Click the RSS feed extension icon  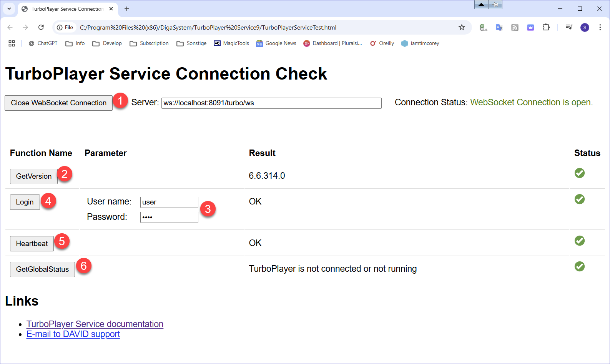515,27
